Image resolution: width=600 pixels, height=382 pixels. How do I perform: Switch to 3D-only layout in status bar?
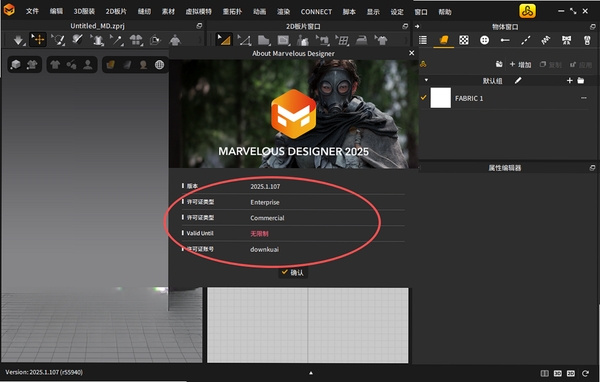point(558,373)
